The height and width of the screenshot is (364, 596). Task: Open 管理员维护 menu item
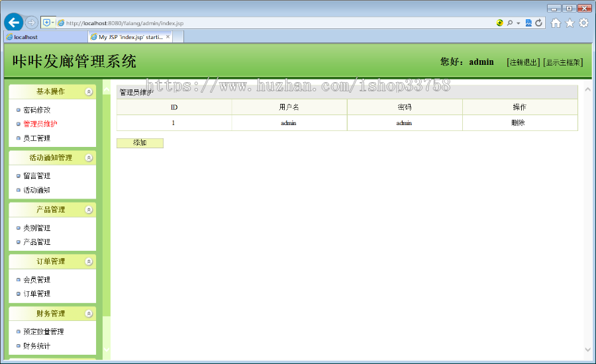40,124
